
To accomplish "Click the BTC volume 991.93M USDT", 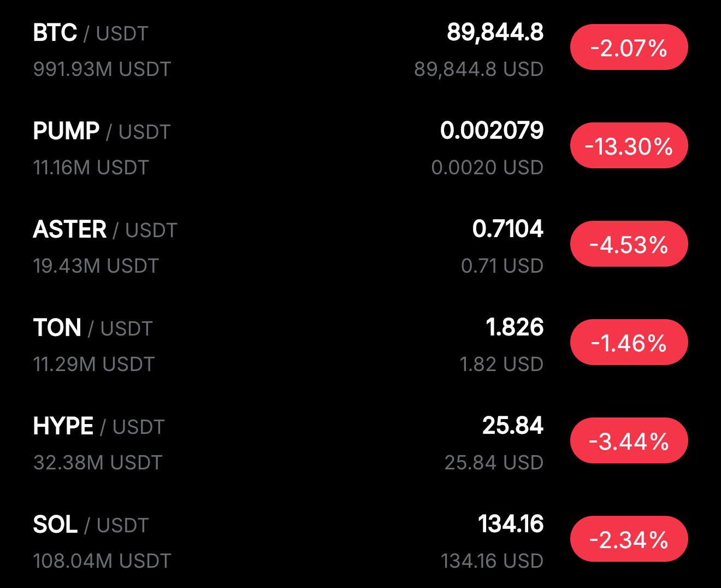I will pos(102,69).
